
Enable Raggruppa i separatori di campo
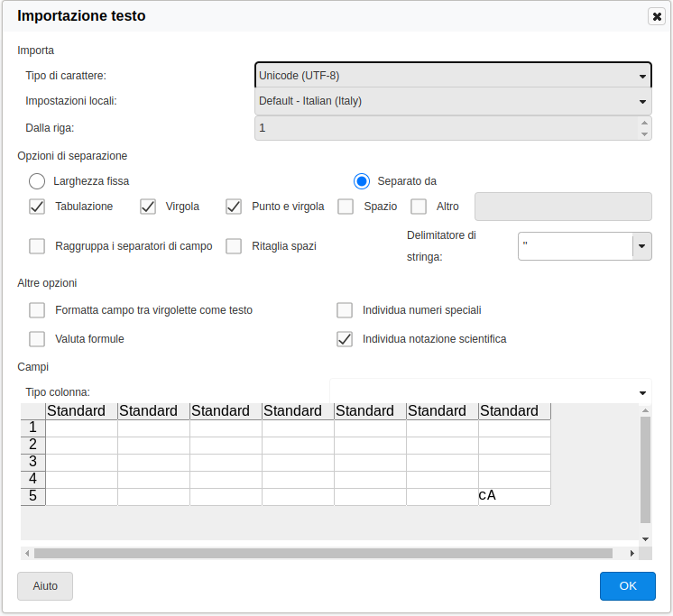[x=37, y=246]
